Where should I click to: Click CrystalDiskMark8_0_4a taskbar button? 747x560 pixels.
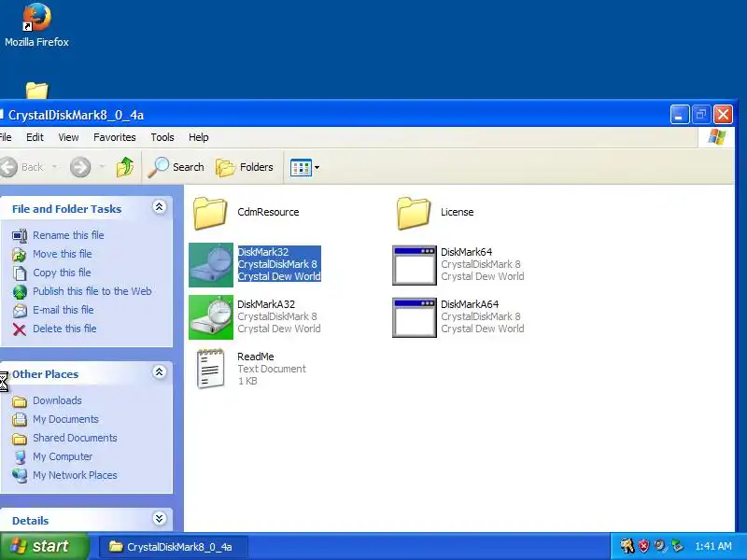(x=174, y=547)
